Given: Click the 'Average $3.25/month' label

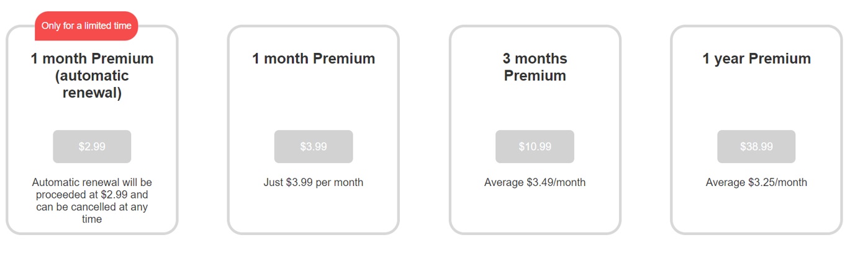Looking at the screenshot, I should (x=756, y=182).
